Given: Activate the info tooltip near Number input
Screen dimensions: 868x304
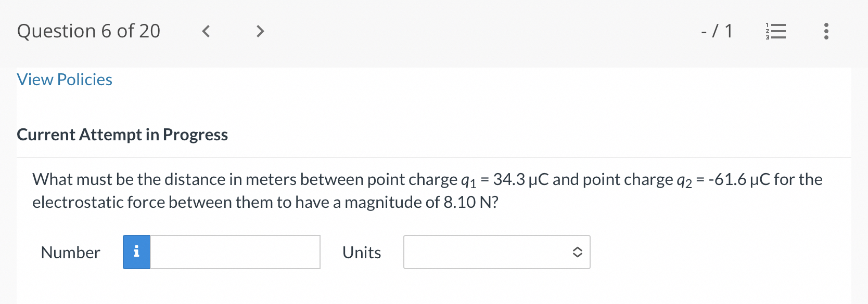Looking at the screenshot, I should [136, 252].
